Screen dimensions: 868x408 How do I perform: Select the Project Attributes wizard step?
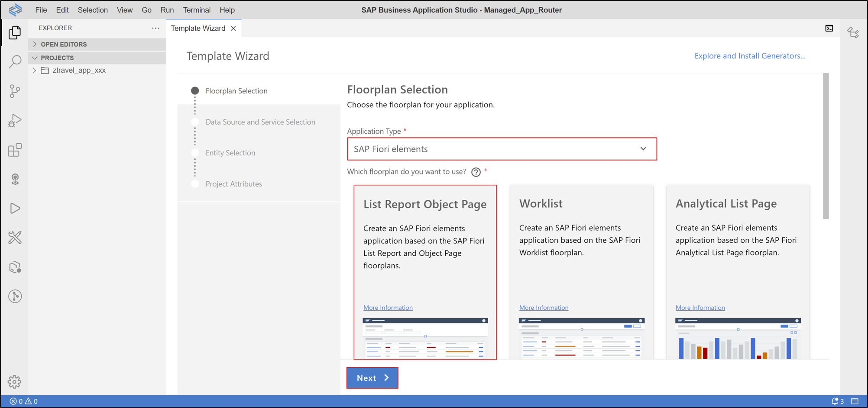point(233,184)
